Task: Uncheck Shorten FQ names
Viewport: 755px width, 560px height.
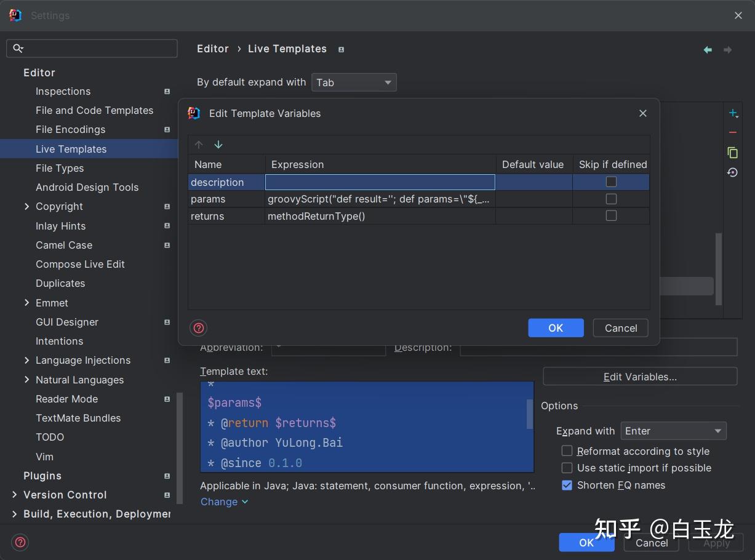Action: 567,485
